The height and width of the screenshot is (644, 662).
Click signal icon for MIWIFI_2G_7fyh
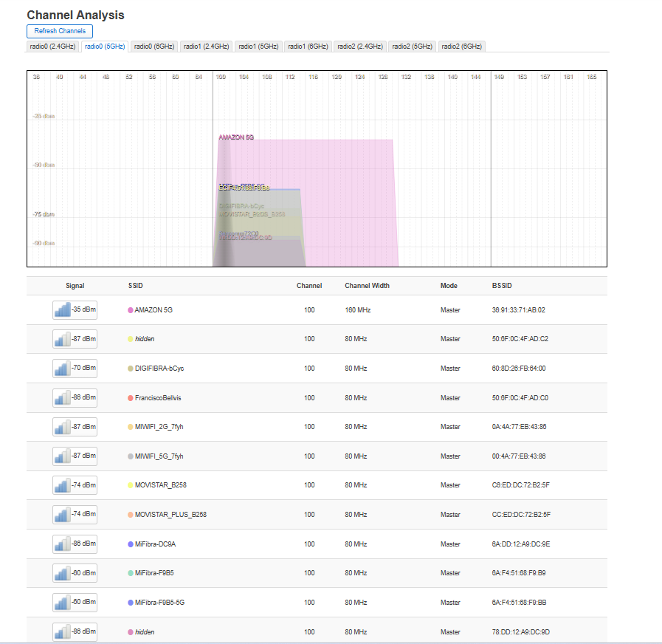tap(62, 427)
